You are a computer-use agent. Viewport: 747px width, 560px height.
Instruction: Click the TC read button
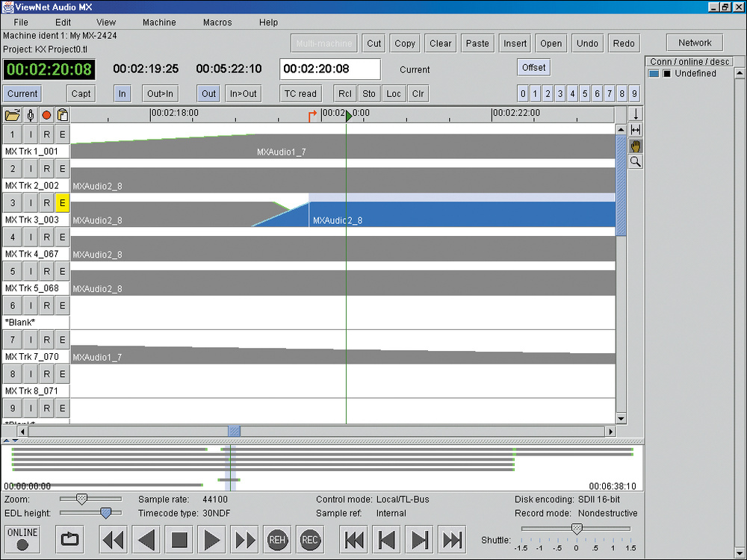(x=300, y=93)
